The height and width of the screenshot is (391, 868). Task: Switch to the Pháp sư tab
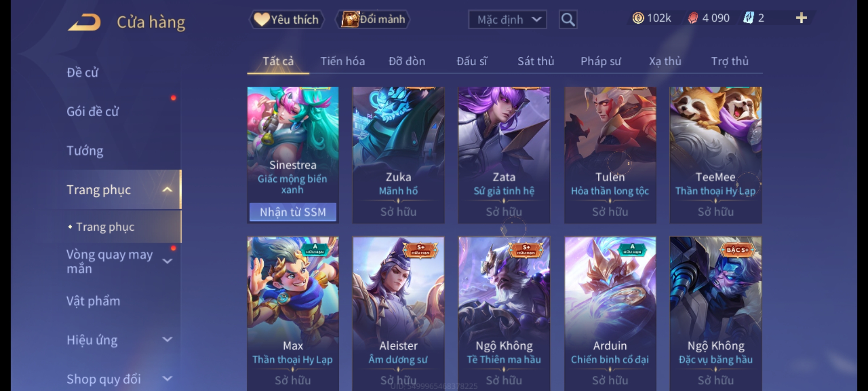point(601,61)
